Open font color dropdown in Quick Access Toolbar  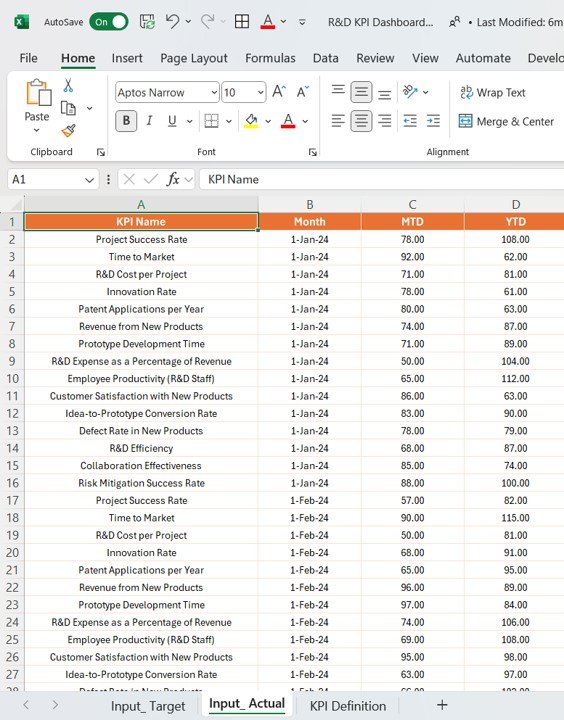[283, 22]
